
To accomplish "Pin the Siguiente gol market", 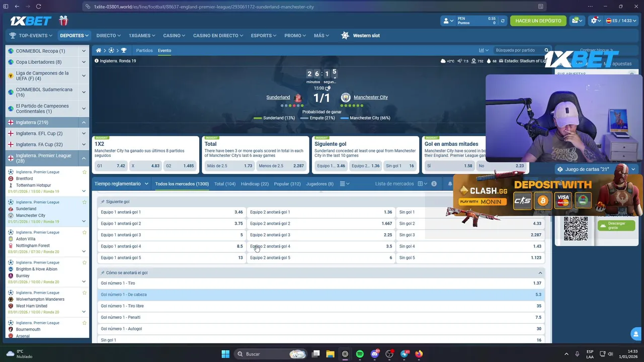I will click(x=103, y=202).
